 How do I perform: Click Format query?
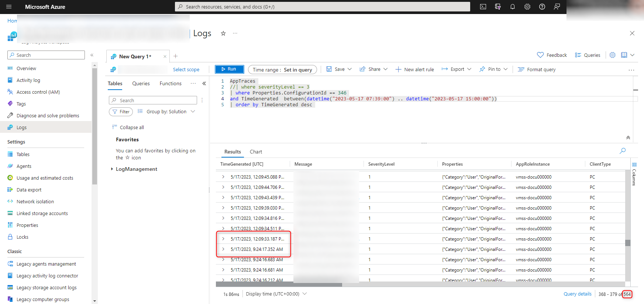click(537, 69)
